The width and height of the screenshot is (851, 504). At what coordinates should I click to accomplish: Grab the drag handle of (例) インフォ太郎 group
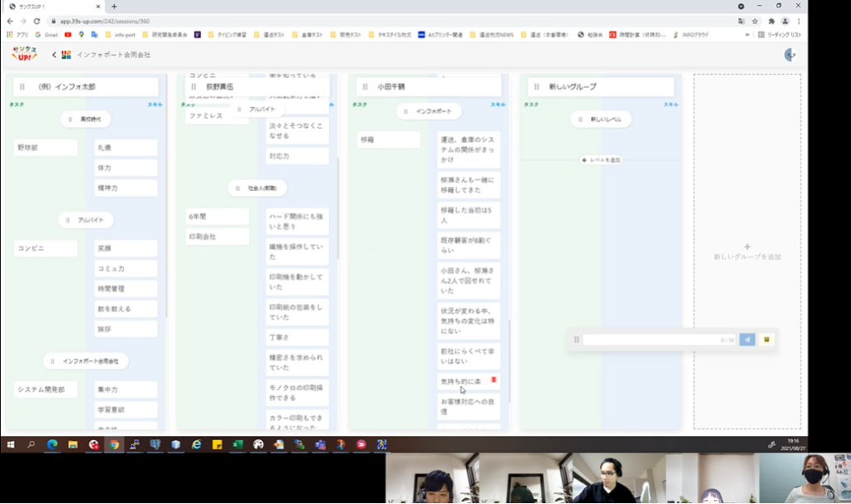click(22, 87)
